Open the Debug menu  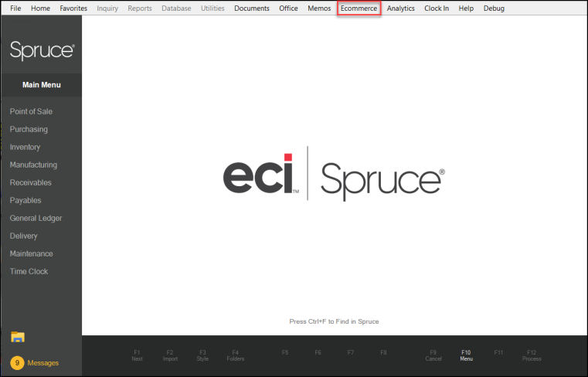(494, 8)
